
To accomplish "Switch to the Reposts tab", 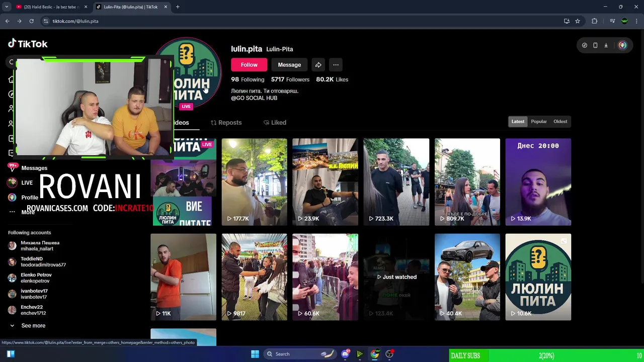I will point(226,123).
